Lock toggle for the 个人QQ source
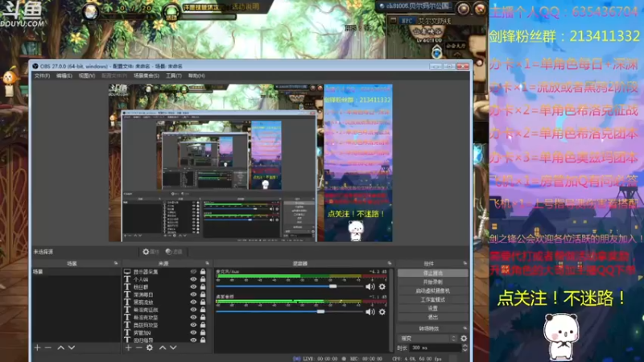Image resolution: width=644 pixels, height=362 pixels. coord(203,279)
